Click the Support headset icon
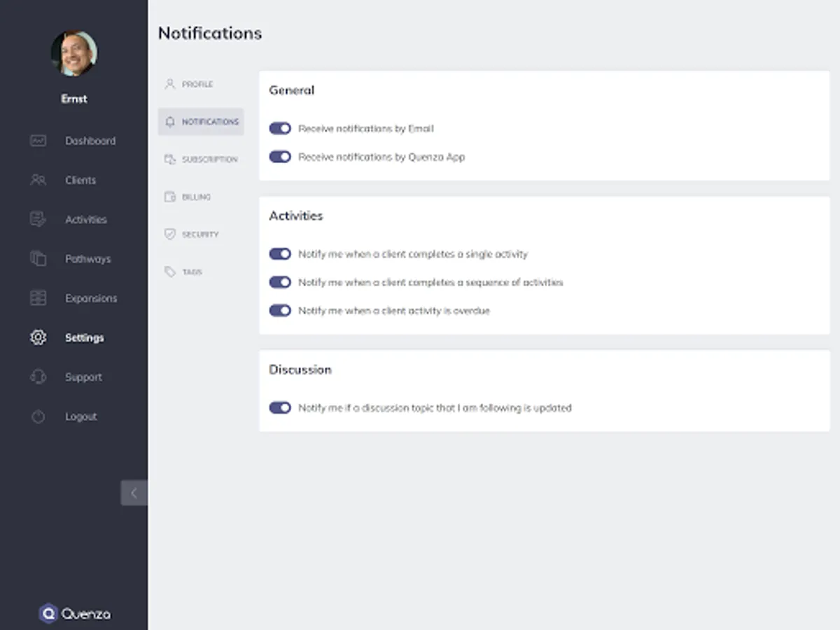Screen dimensions: 840x630 pos(38,377)
